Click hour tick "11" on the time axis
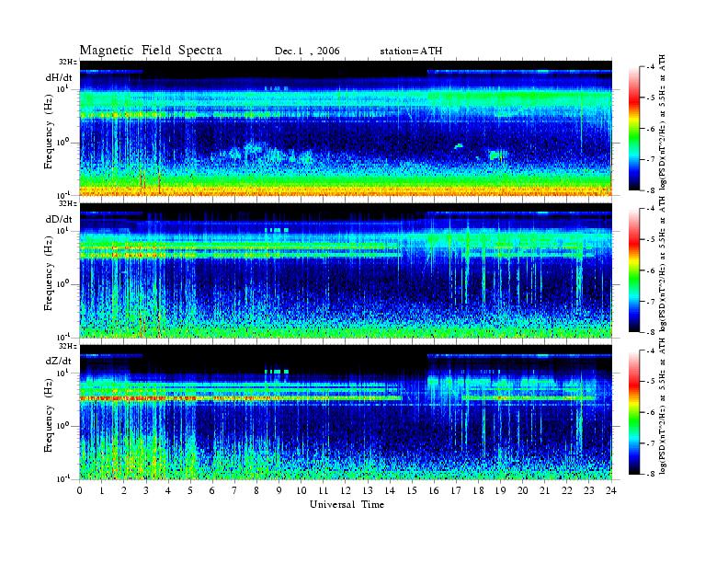Viewport: 728px width, 563px height. (x=324, y=490)
